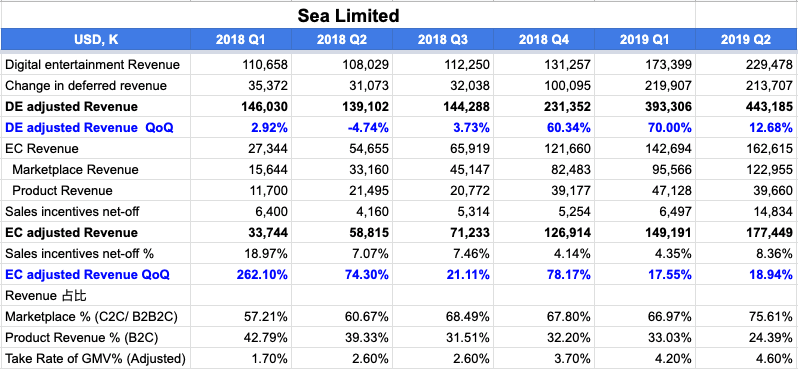Click the cell showing 262.10%
The height and width of the screenshot is (369, 798).
[x=241, y=274]
